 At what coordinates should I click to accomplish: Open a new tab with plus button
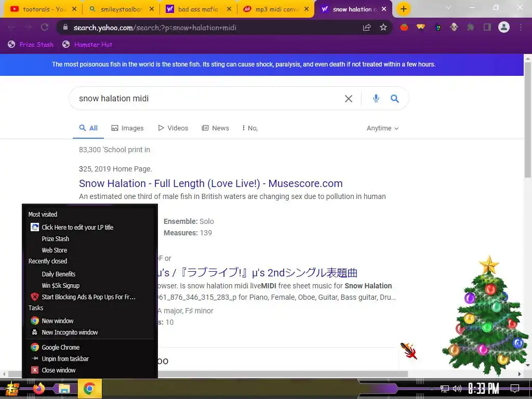click(403, 9)
